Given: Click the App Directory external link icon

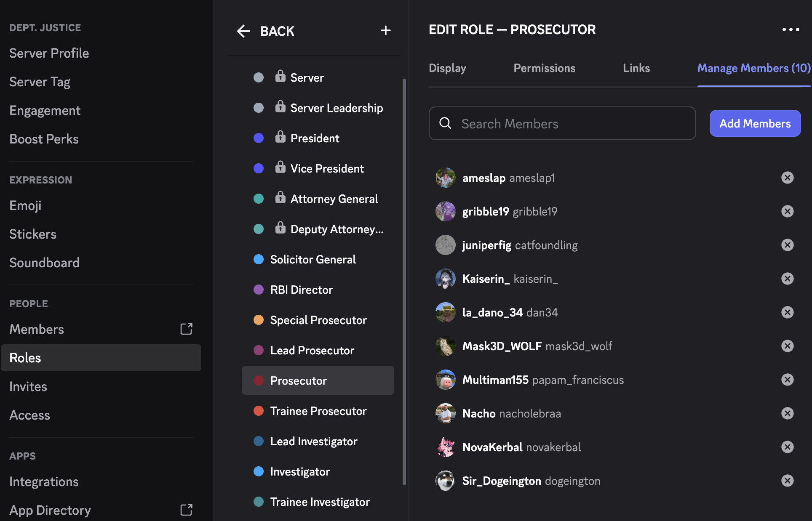Looking at the screenshot, I should (186, 510).
